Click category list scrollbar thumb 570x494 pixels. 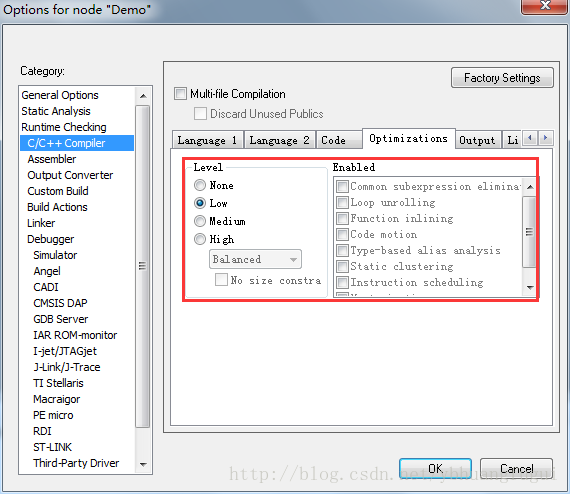coord(142,266)
